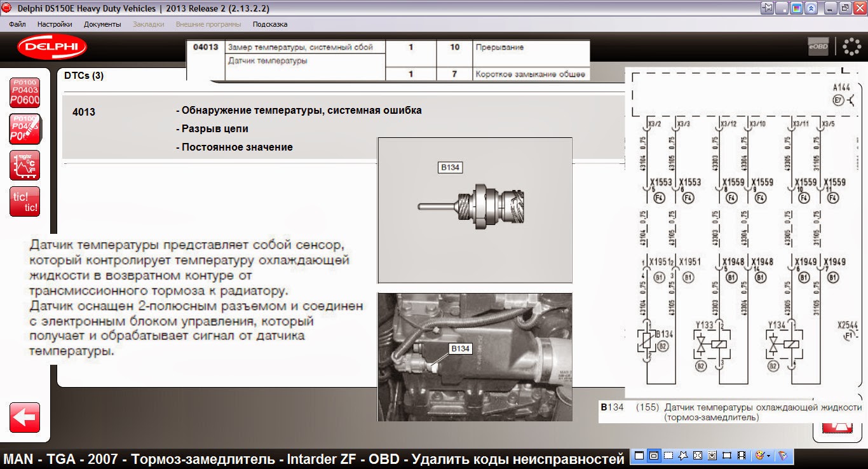Select filmstrip video capture tool
Screen dimensions: 868x469
(x=742, y=456)
